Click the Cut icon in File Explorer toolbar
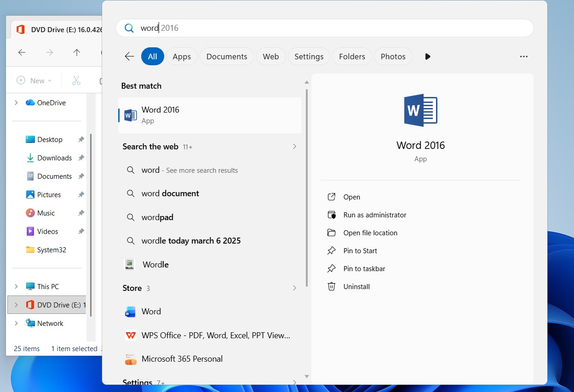Screen dimensions: 574x392 76,80
